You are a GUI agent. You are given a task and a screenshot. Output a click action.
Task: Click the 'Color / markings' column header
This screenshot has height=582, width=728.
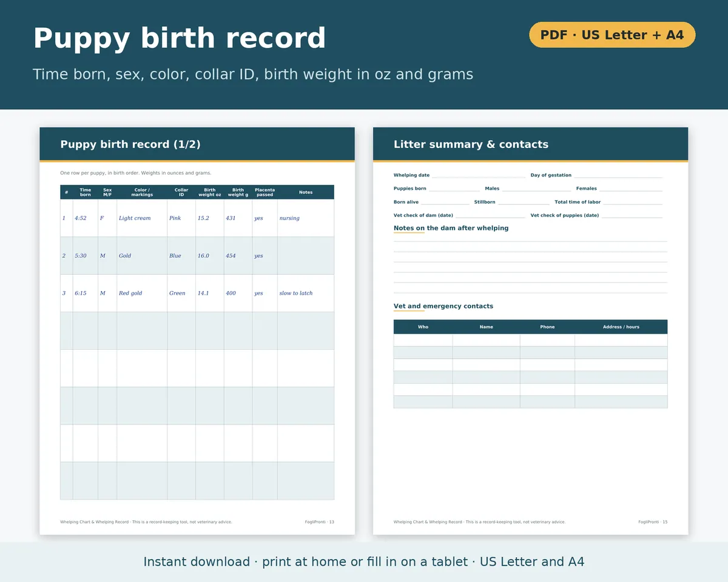point(142,192)
